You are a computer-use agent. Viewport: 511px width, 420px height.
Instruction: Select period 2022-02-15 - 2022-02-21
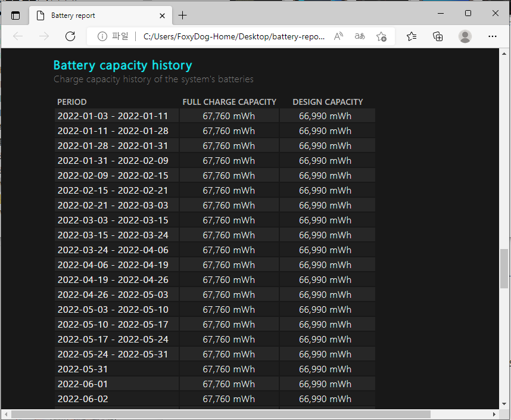click(x=113, y=191)
